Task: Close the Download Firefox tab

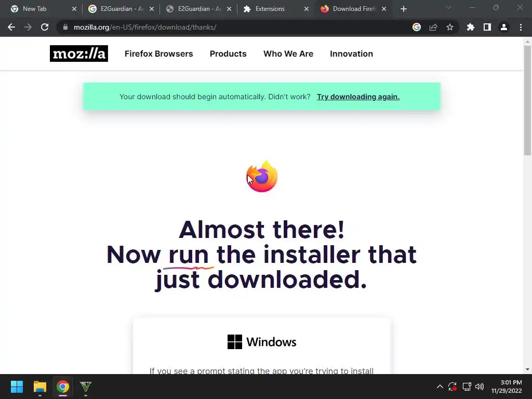Action: coord(384,9)
